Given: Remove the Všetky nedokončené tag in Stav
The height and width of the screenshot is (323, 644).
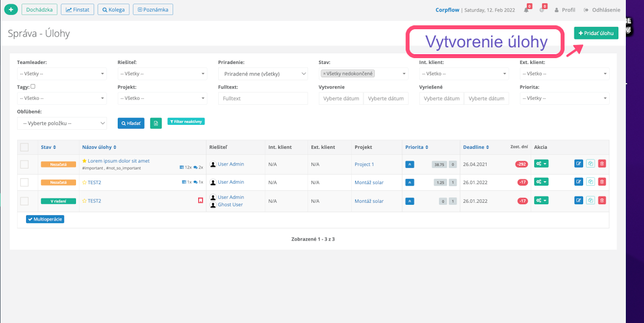Looking at the screenshot, I should 325,73.
